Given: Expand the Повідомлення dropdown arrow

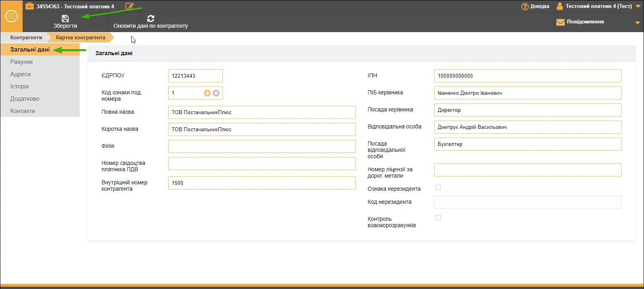Looking at the screenshot, I should (638, 23).
